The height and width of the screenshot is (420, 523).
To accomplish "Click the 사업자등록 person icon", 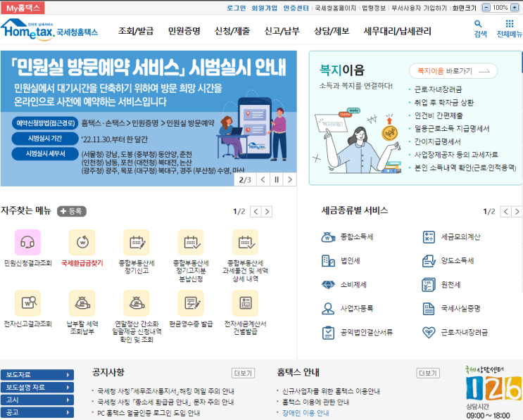I will pos(328,308).
